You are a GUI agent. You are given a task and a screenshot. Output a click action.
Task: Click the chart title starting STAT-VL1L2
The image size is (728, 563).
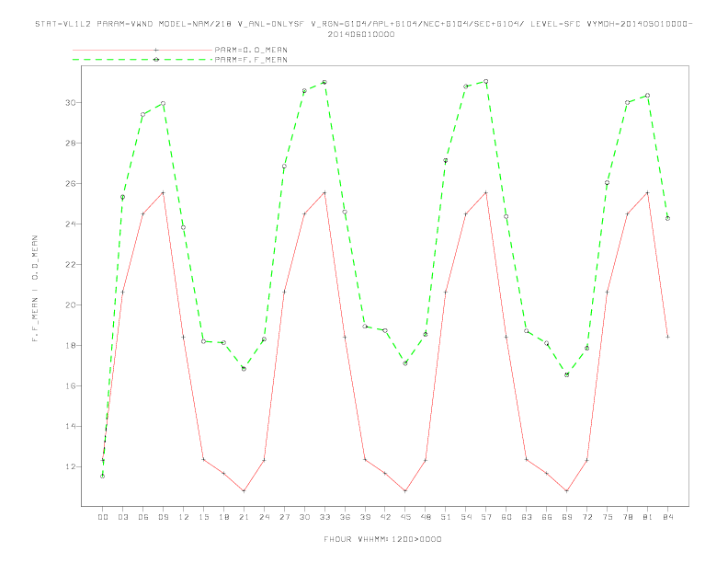(x=363, y=24)
